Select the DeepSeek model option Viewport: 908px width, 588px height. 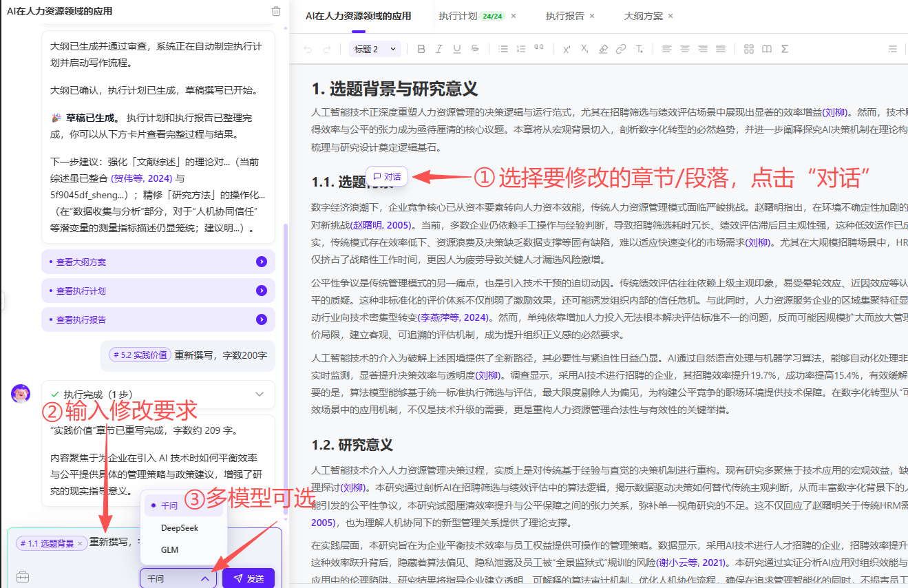(x=183, y=527)
